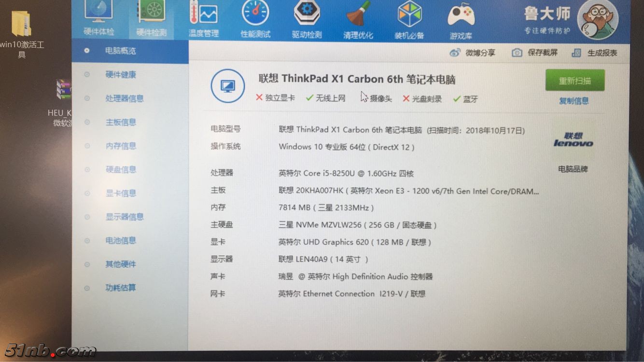Switch to 处理器信息 processor info

121,98
